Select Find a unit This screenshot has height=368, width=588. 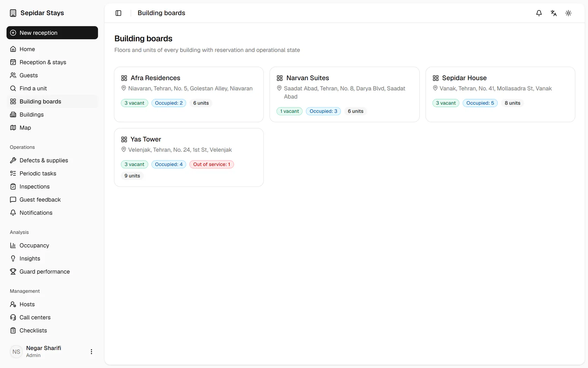pyautogui.click(x=52, y=88)
